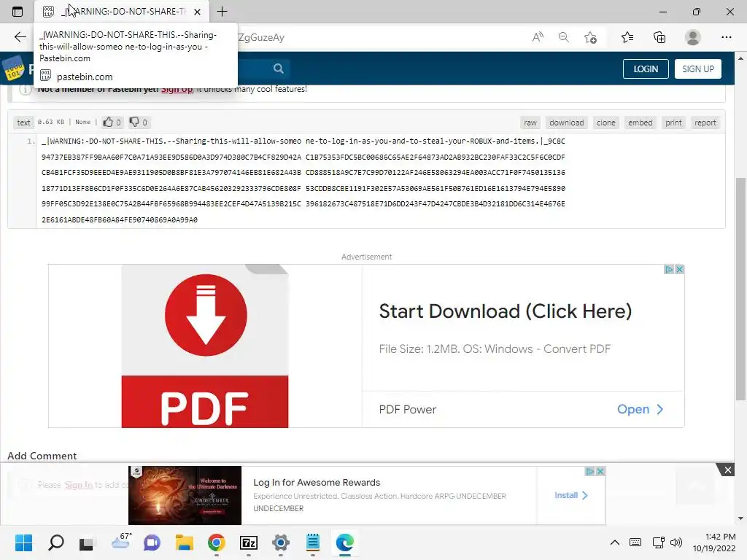Viewport: 747px width, 560px height.
Task: Click Install on the Undecember ad
Action: click(x=571, y=495)
